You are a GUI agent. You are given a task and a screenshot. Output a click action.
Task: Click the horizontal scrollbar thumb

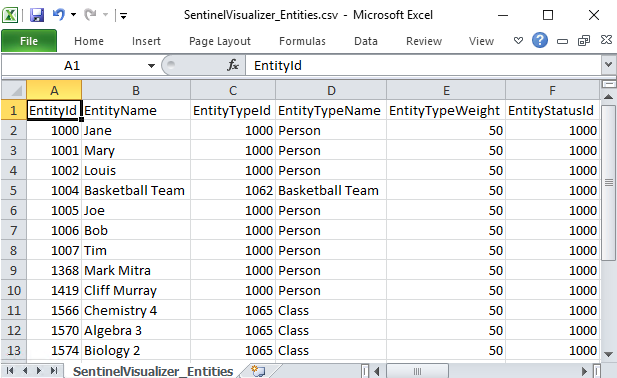[417, 371]
